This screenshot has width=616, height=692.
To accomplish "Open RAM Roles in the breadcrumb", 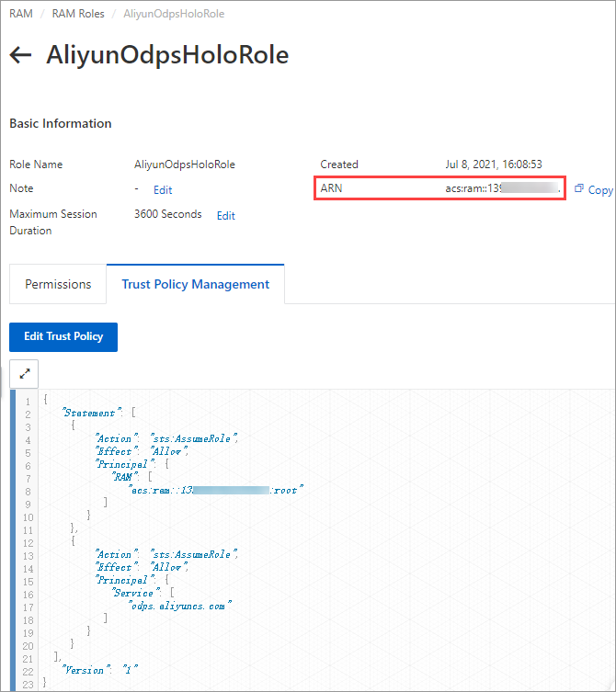I will click(78, 14).
